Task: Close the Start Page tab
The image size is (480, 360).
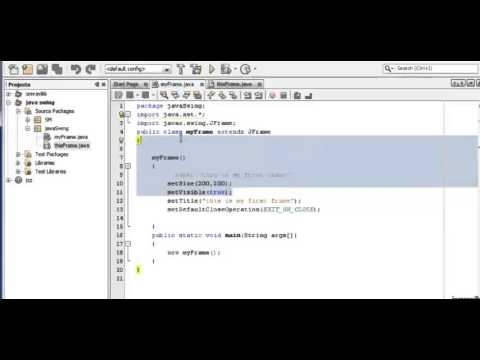Action: (146, 85)
